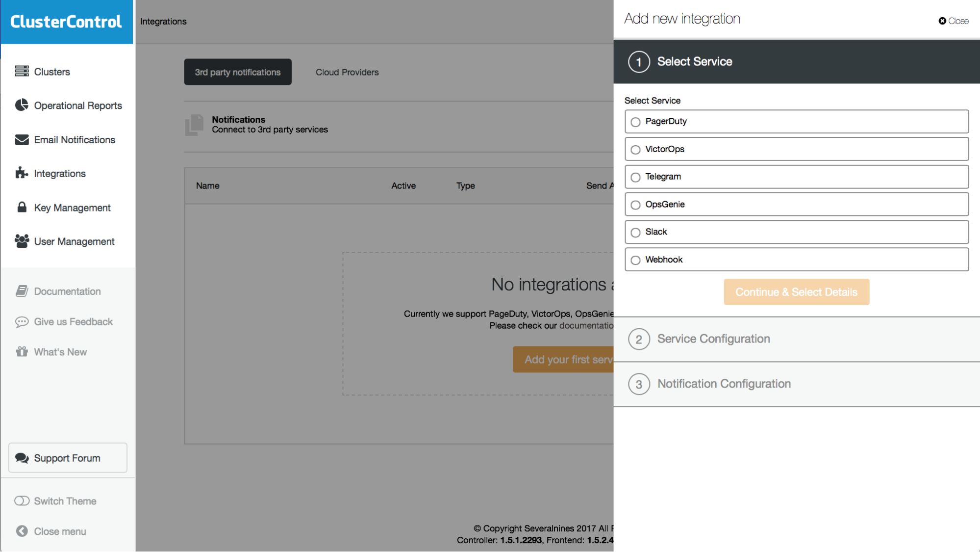Click the Key Management lock icon
980x552 pixels.
[22, 207]
